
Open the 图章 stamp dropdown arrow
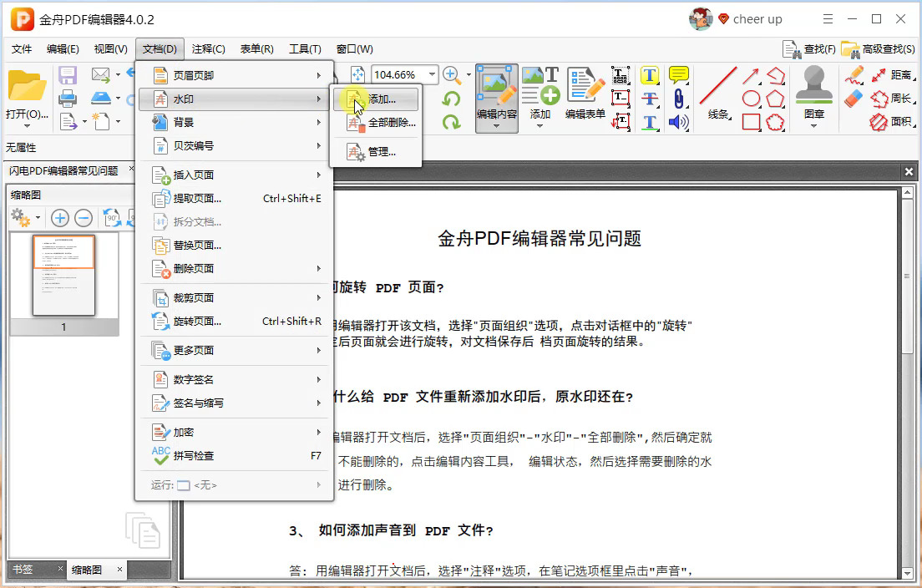pyautogui.click(x=814, y=125)
